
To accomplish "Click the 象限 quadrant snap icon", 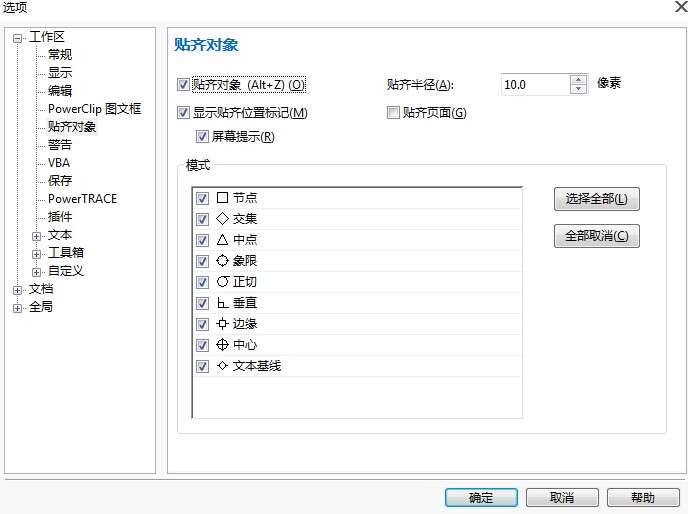I will 222,260.
